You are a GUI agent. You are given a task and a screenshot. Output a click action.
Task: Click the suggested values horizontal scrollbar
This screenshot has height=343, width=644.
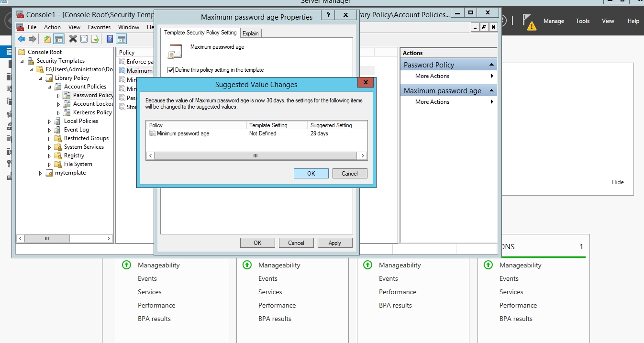tap(256, 156)
